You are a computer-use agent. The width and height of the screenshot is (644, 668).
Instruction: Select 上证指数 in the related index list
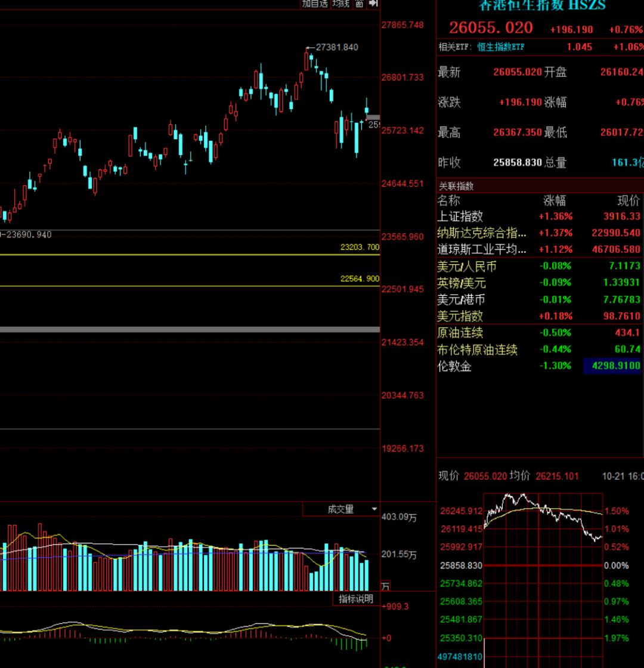pos(460,217)
